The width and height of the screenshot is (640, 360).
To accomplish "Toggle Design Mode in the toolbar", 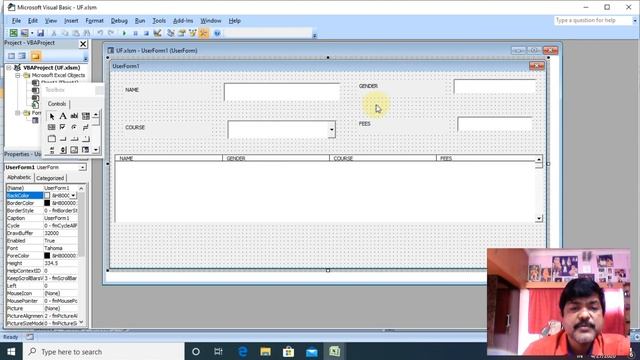I will click(x=157, y=33).
